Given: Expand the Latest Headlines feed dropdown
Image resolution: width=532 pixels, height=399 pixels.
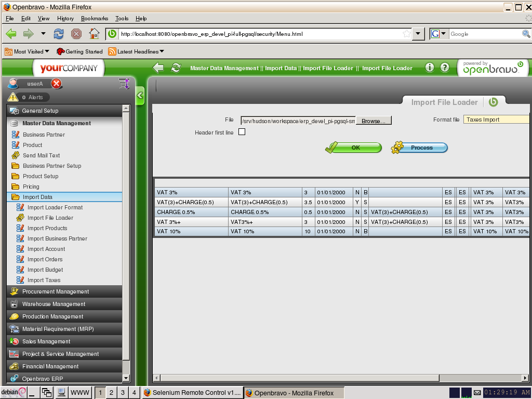Looking at the screenshot, I should point(136,51).
